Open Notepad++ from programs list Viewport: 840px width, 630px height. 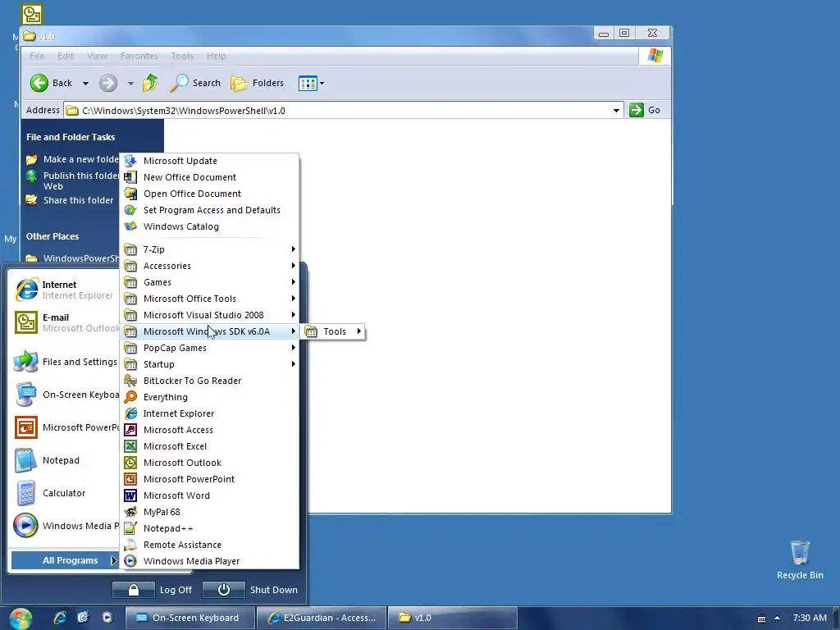pyautogui.click(x=209, y=528)
